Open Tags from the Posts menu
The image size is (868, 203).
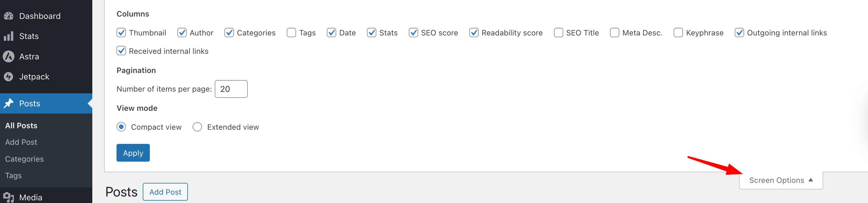(13, 175)
